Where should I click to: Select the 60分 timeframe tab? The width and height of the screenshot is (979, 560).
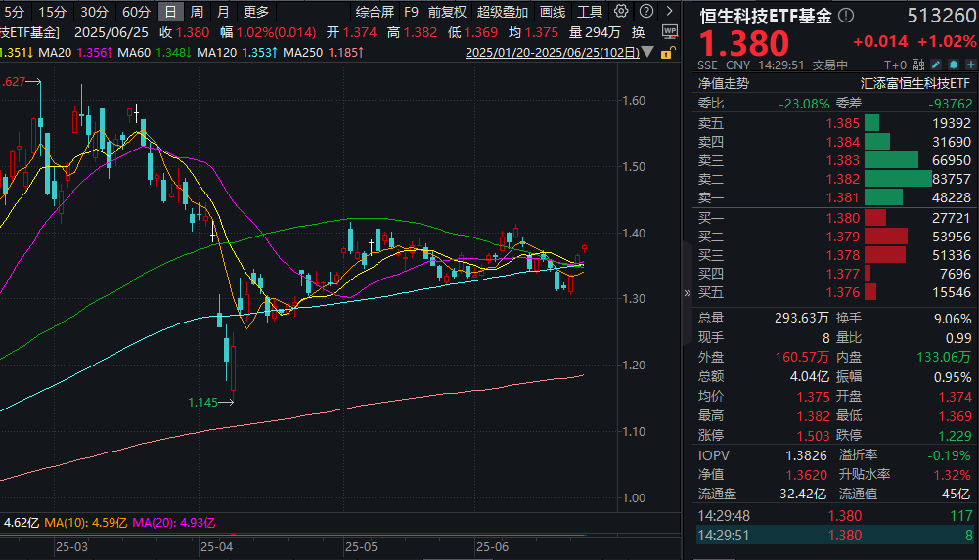pyautogui.click(x=136, y=12)
